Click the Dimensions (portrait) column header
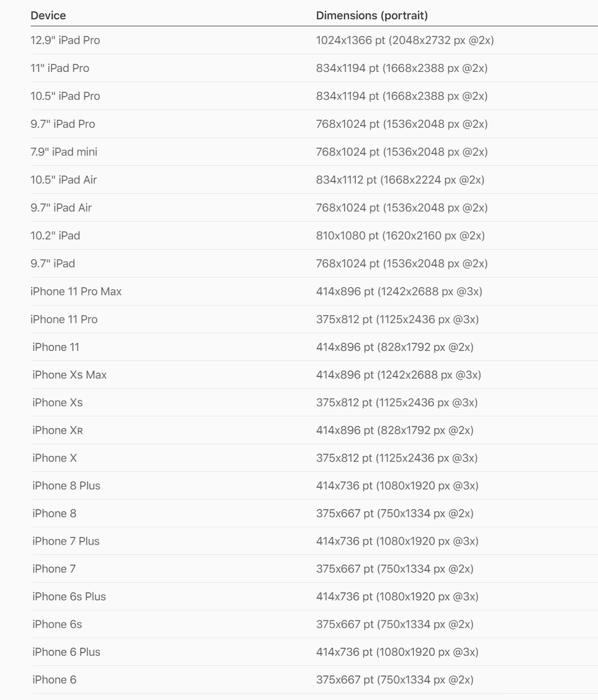This screenshot has height=700, width=598. (371, 16)
